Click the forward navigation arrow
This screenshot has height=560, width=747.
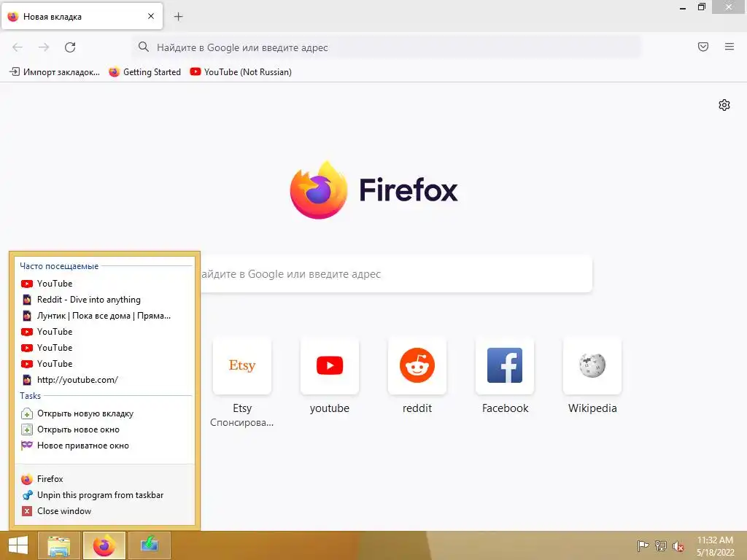point(44,47)
